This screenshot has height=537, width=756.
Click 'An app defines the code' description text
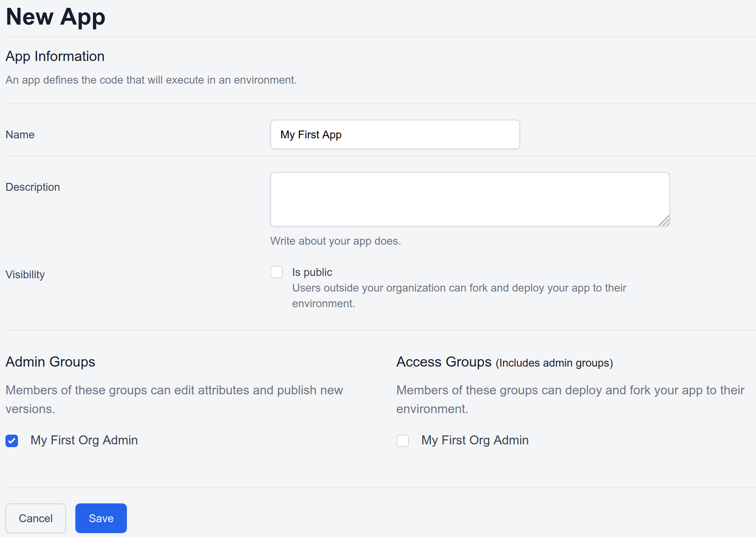point(151,80)
